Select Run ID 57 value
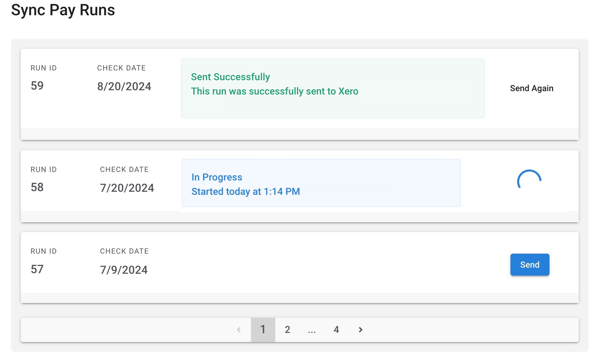Screen dimensions: 594x364 click(x=37, y=269)
